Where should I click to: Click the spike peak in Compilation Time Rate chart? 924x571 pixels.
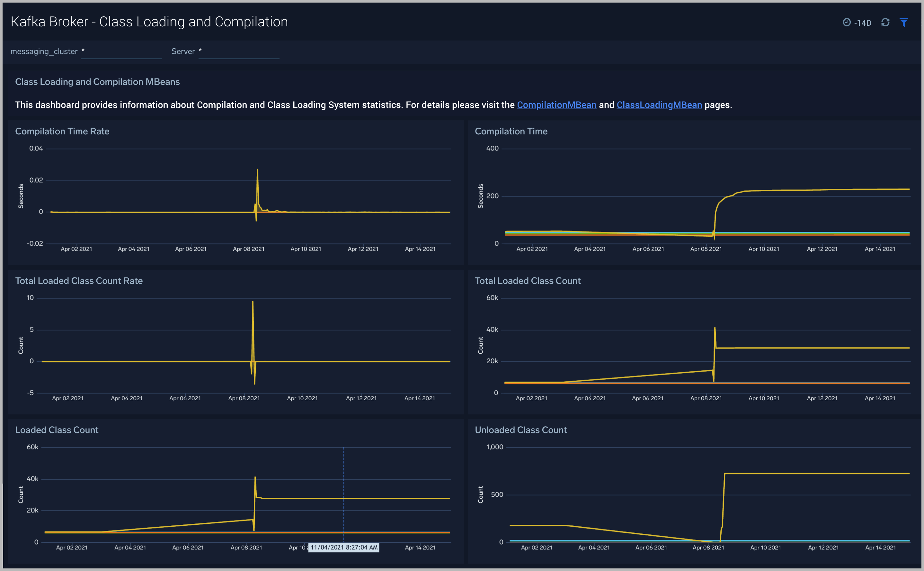tap(257, 169)
